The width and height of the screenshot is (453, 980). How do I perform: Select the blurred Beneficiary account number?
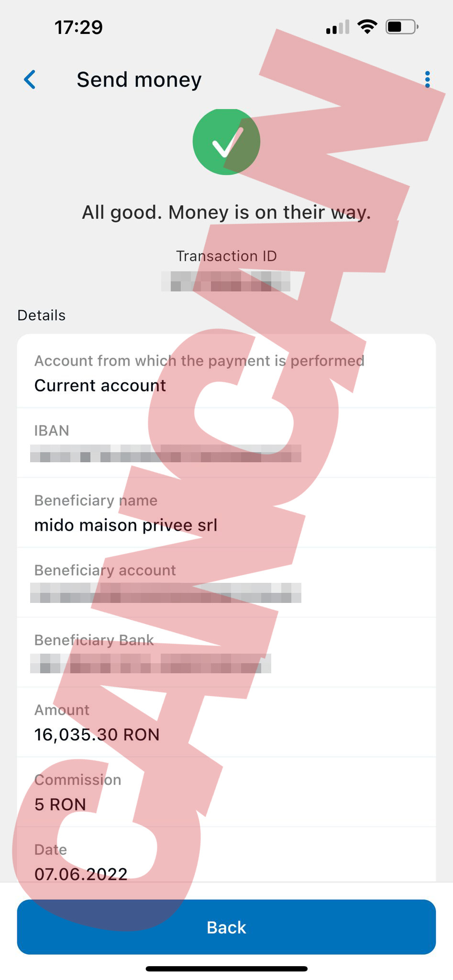click(166, 593)
